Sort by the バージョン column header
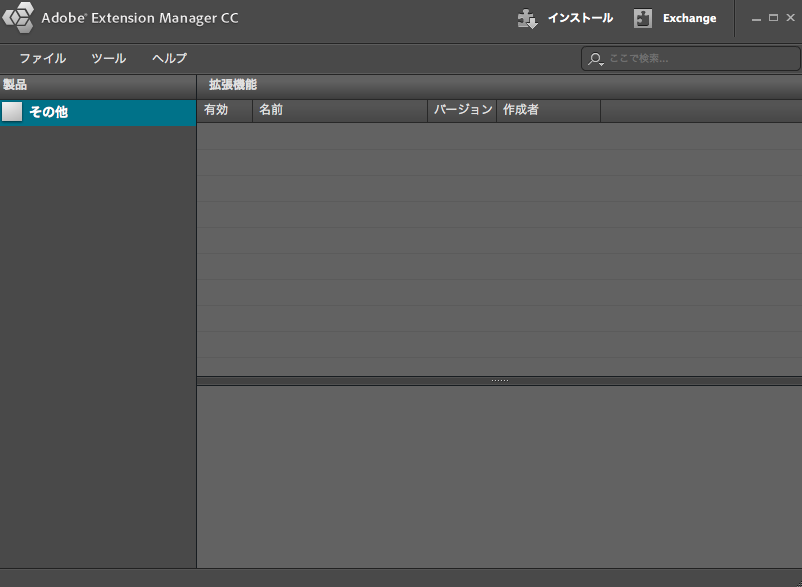802x587 pixels. (x=462, y=110)
